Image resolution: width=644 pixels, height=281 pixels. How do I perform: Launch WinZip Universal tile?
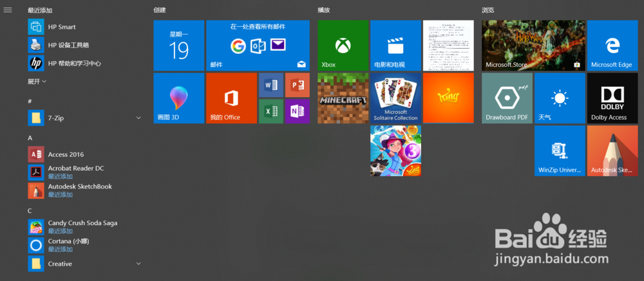tap(560, 150)
